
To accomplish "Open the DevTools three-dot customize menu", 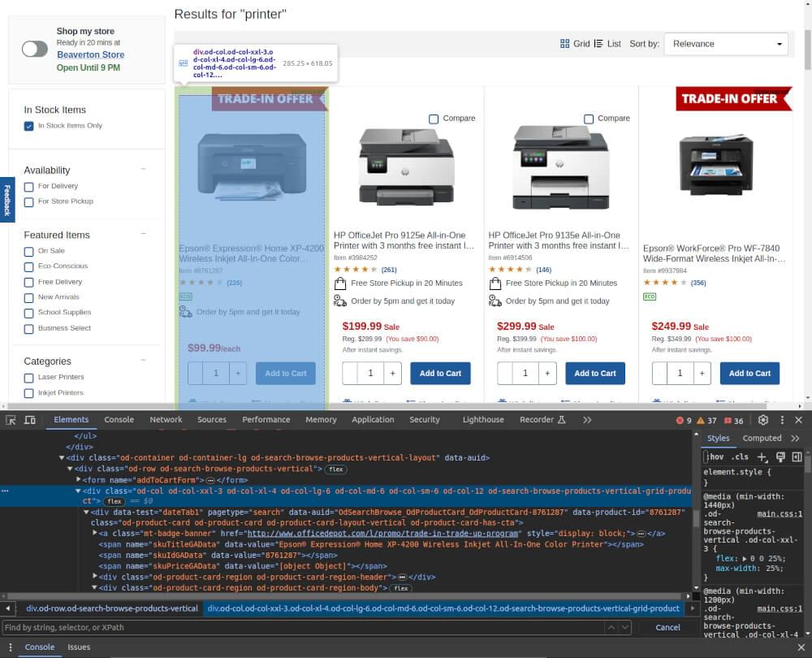I will pyautogui.click(x=782, y=420).
